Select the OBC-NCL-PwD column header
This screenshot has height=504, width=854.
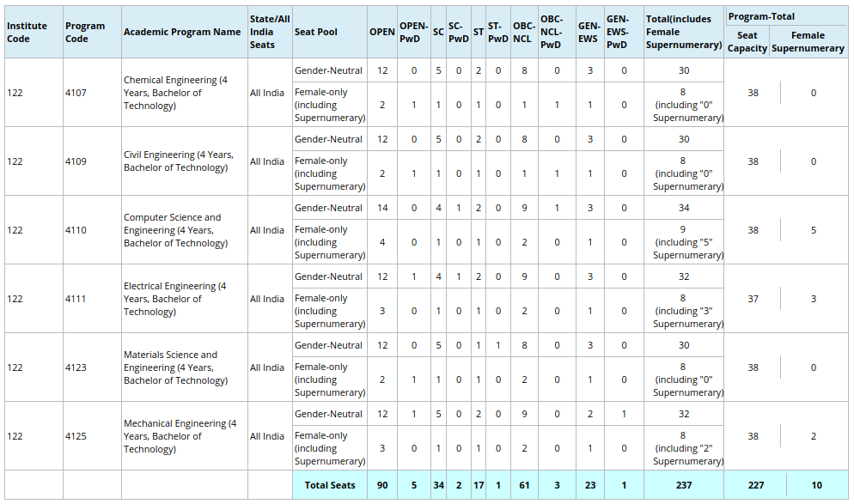552,33
